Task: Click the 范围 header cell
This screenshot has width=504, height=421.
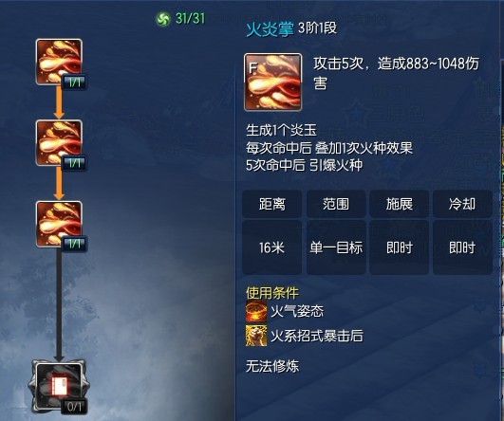Action: click(336, 204)
